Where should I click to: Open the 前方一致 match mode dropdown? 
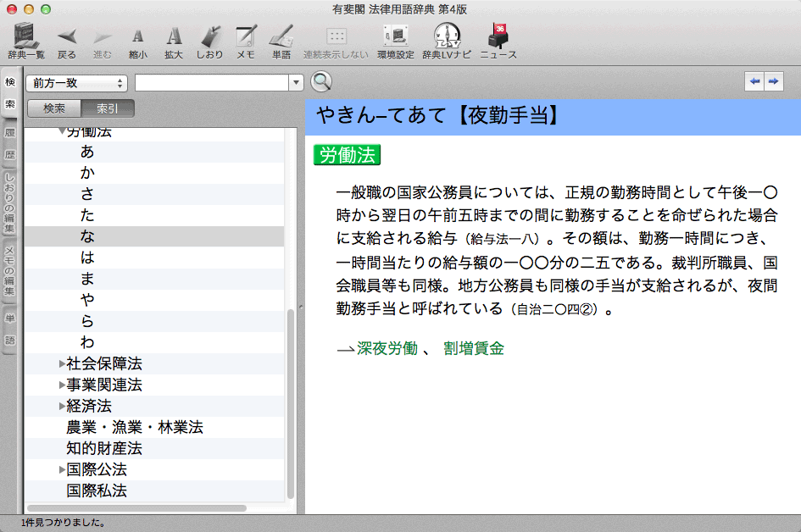click(76, 83)
